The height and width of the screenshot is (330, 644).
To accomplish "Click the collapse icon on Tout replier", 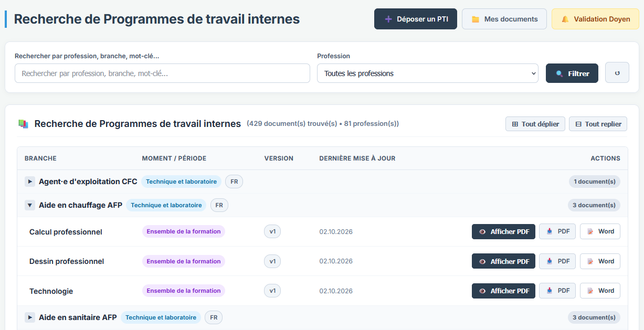I will pyautogui.click(x=578, y=124).
